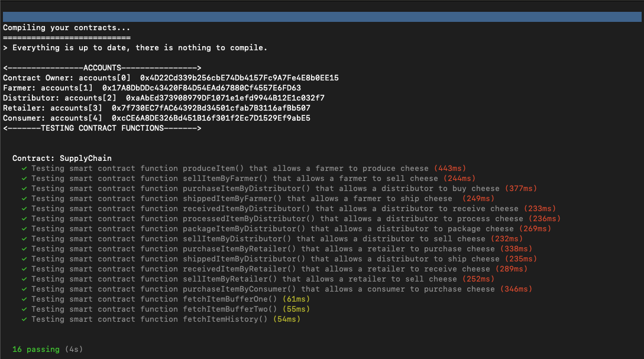Click the shippedItemByDistributor() test line
Image resolution: width=644 pixels, height=359 pixels.
pyautogui.click(x=279, y=259)
